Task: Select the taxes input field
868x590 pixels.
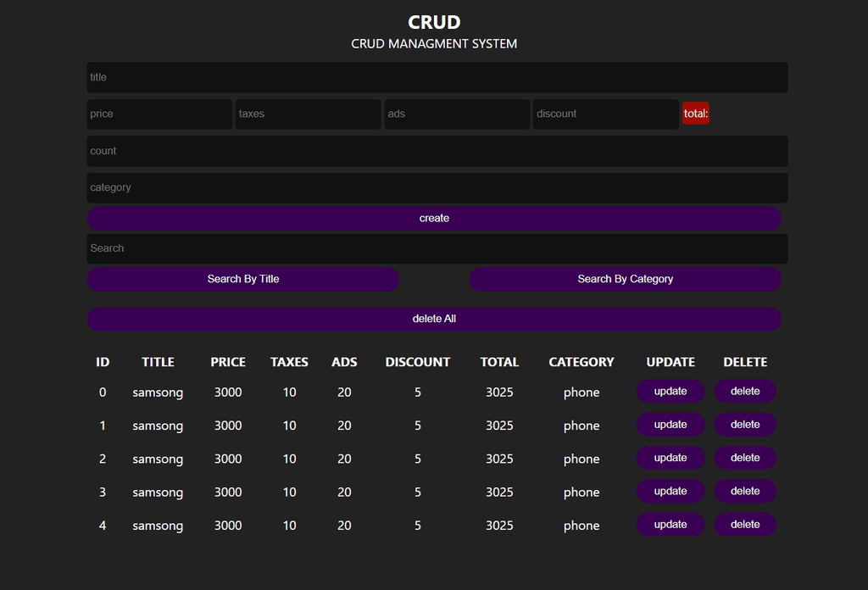Action: pos(308,114)
